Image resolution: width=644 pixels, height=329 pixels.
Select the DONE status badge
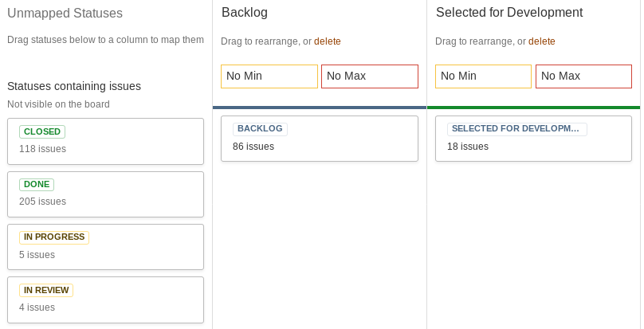(37, 185)
